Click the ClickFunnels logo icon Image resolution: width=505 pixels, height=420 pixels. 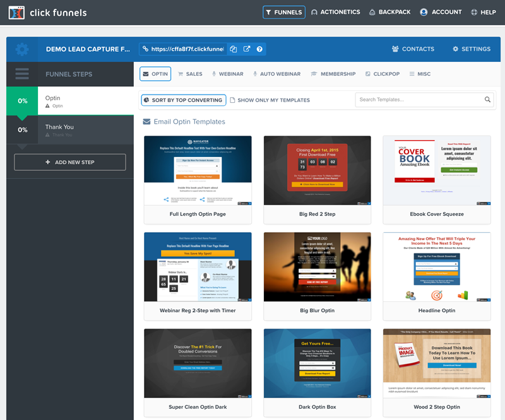(x=16, y=13)
